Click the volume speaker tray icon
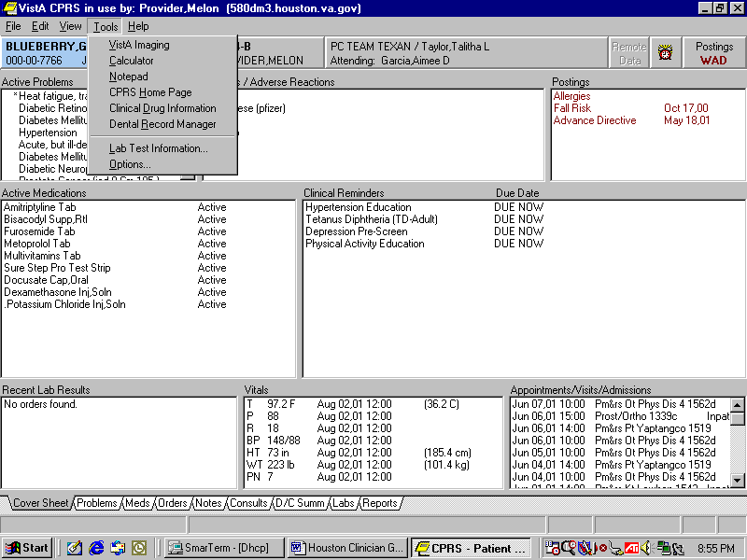The width and height of the screenshot is (747, 560). coord(645,548)
